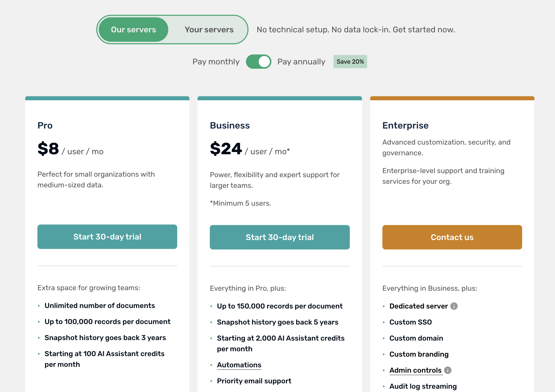555x392 pixels.
Task: Click the Business plan heading
Action: [x=230, y=125]
